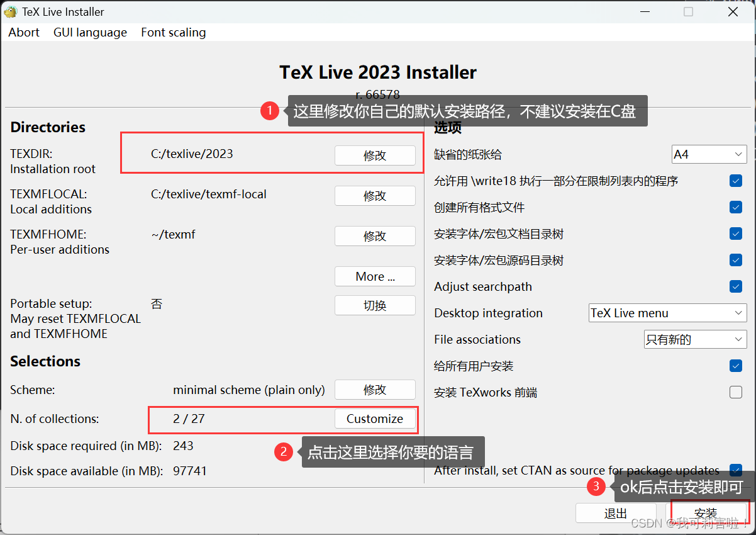The image size is (756, 535).
Task: Click minimal scheme (plain only) text
Action: (249, 390)
